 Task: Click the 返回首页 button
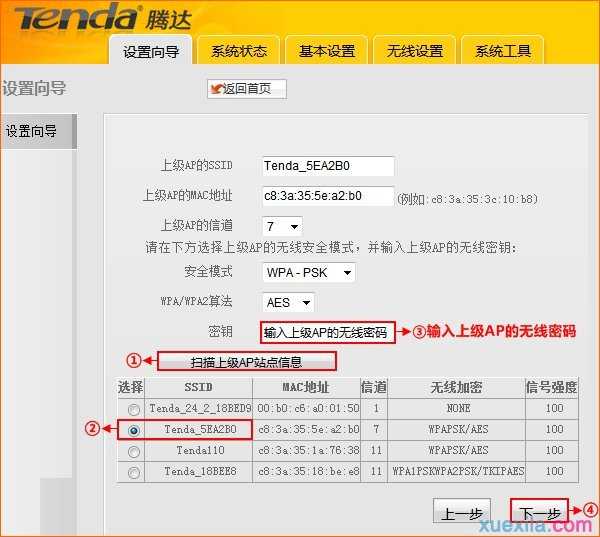(x=246, y=89)
